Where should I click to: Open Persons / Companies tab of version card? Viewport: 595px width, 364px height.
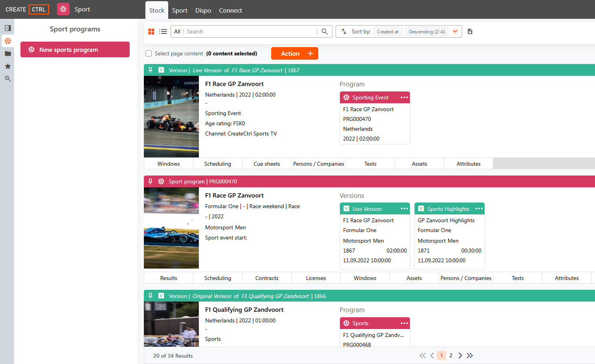[x=318, y=164]
